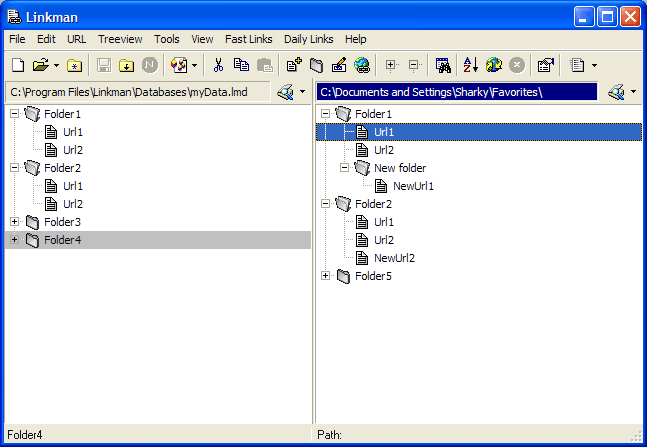Open search with binoculars icon
The width and height of the screenshot is (647, 447).
coord(443,65)
